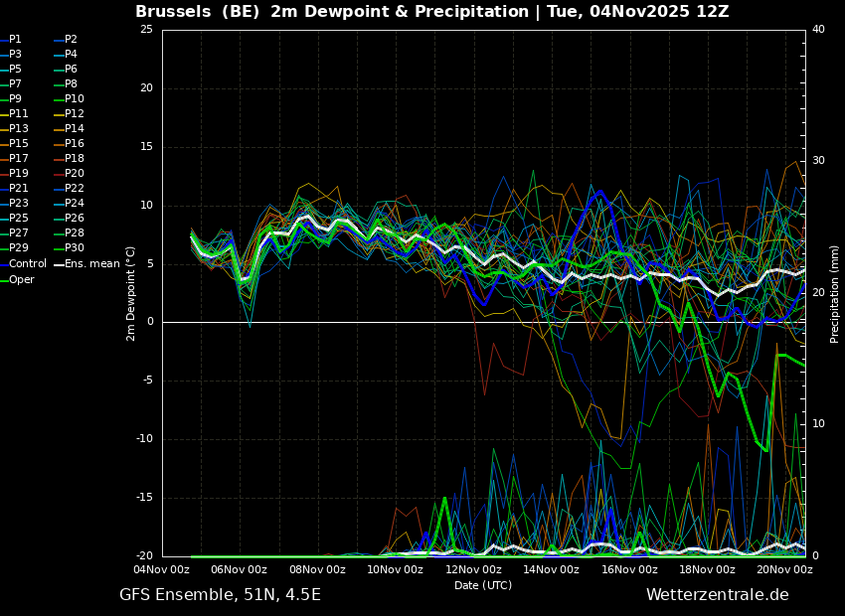
Task: Click the P14 legend label
Action: [74, 129]
